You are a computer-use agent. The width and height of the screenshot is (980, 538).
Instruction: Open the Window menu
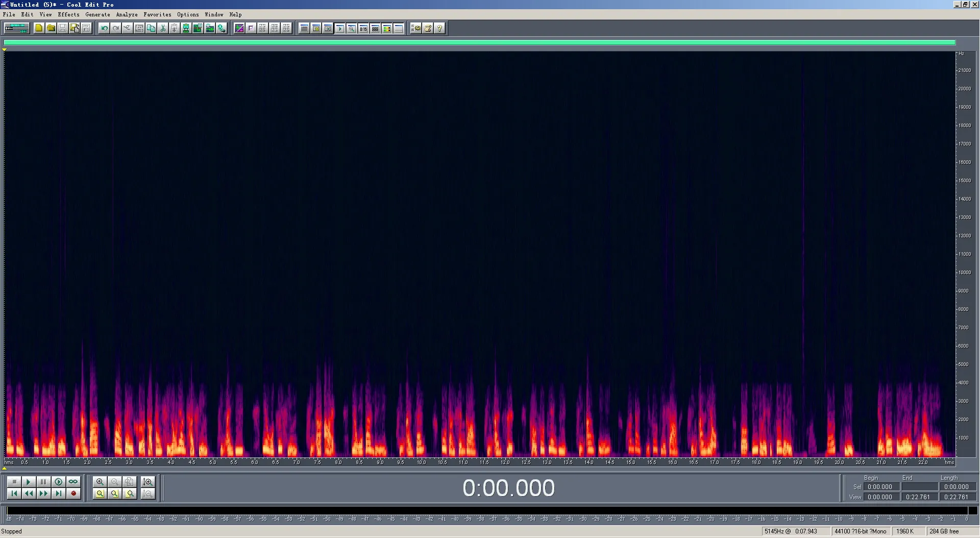pos(214,14)
